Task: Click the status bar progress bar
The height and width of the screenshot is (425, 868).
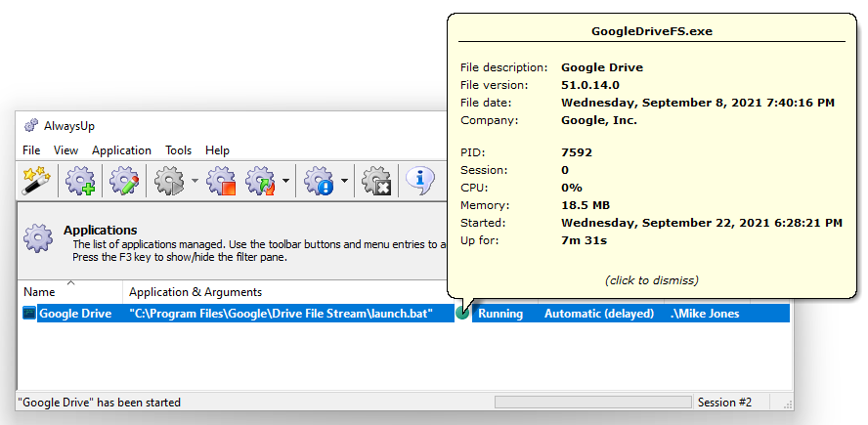Action: [593, 403]
